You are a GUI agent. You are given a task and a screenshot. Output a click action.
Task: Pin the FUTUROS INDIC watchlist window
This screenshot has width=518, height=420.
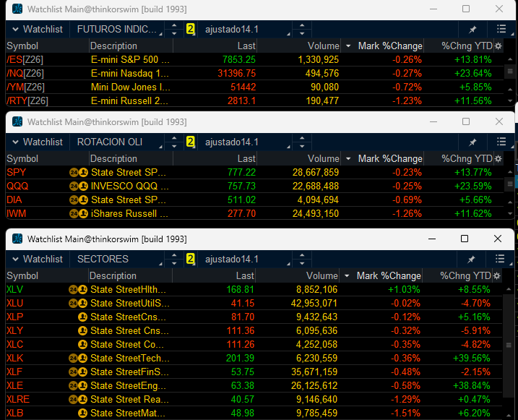[x=472, y=30]
